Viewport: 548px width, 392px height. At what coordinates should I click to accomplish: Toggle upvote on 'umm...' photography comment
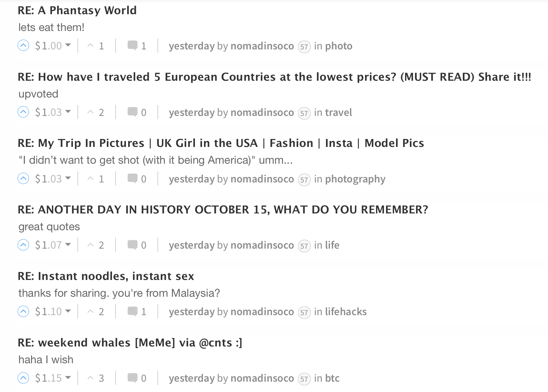click(x=23, y=179)
